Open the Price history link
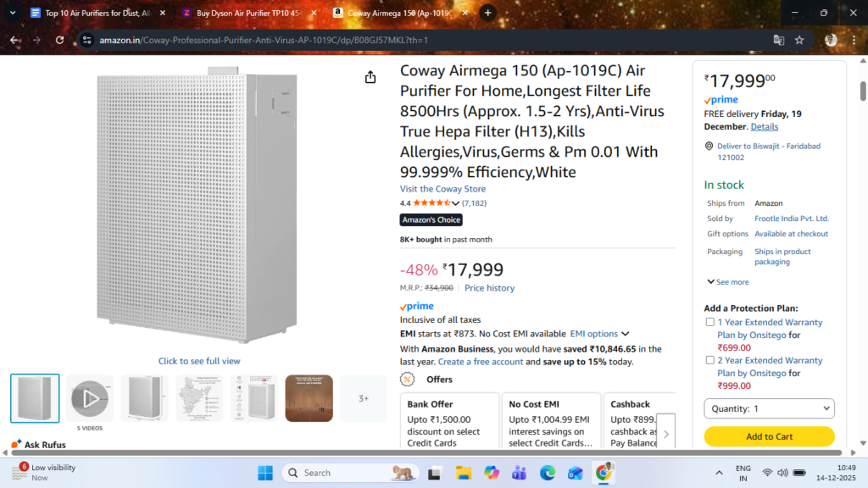Image resolution: width=868 pixels, height=488 pixels. coord(489,288)
